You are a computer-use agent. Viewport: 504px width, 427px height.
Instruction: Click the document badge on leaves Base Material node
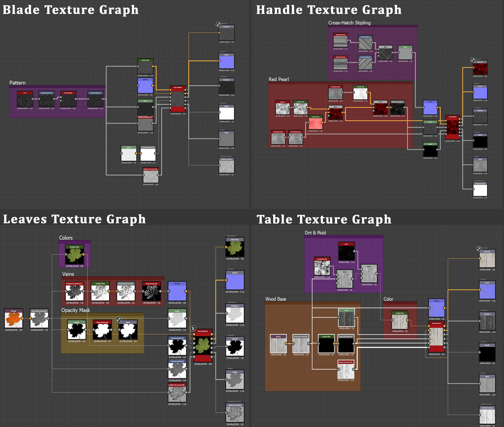click(x=193, y=328)
